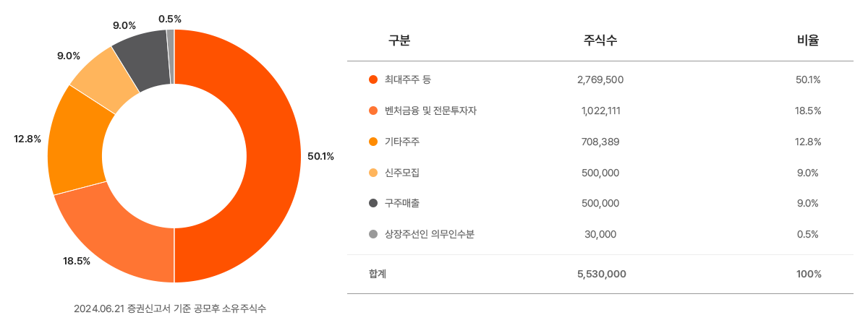Click the 주식수 column header
Viewport: 868px width, 328px height.
(600, 41)
